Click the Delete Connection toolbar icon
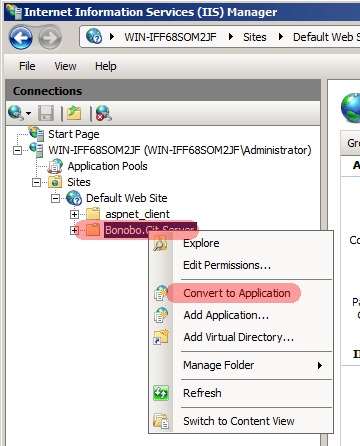 pyautogui.click(x=104, y=113)
